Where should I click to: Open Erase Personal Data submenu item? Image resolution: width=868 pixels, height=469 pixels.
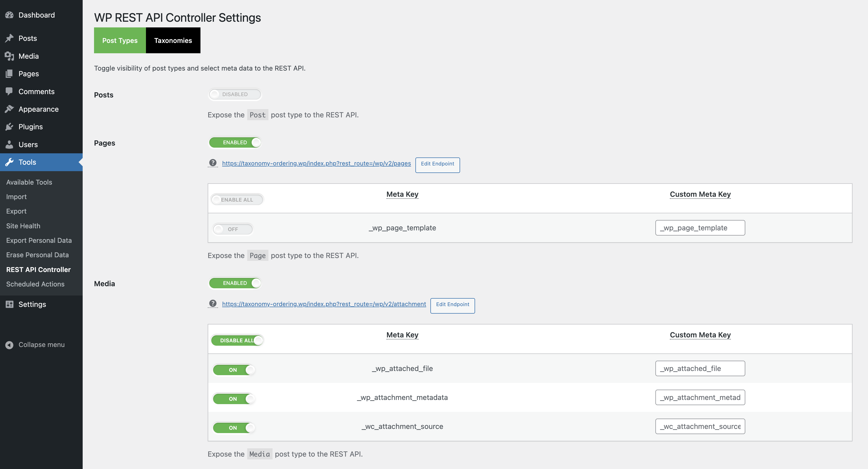pos(37,255)
